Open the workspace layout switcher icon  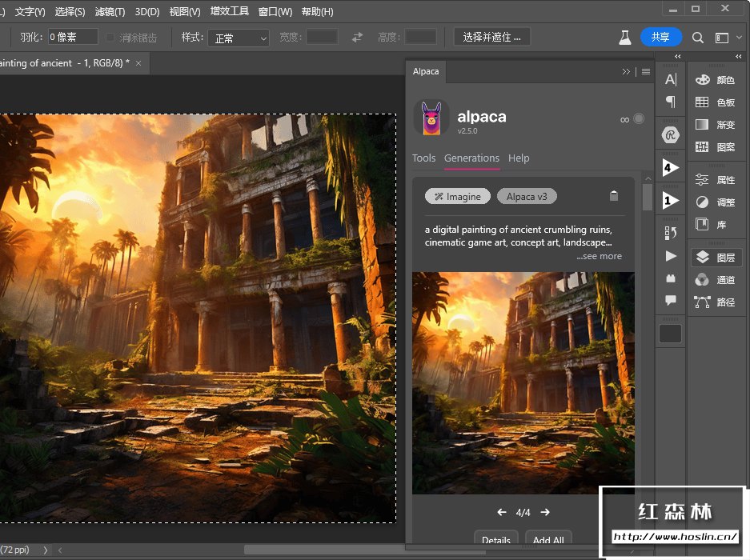(x=722, y=38)
